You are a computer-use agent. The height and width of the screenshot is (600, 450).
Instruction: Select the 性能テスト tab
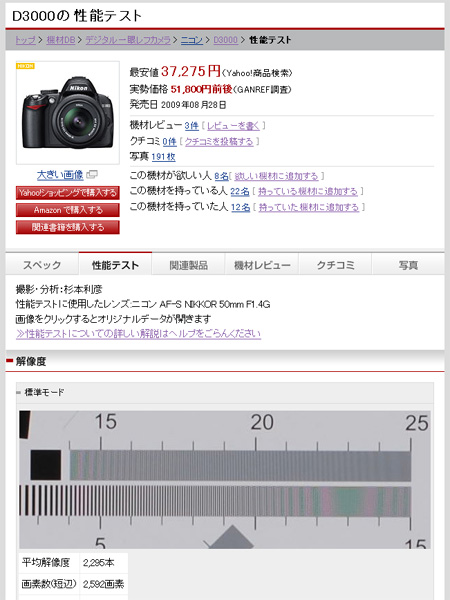pyautogui.click(x=115, y=264)
